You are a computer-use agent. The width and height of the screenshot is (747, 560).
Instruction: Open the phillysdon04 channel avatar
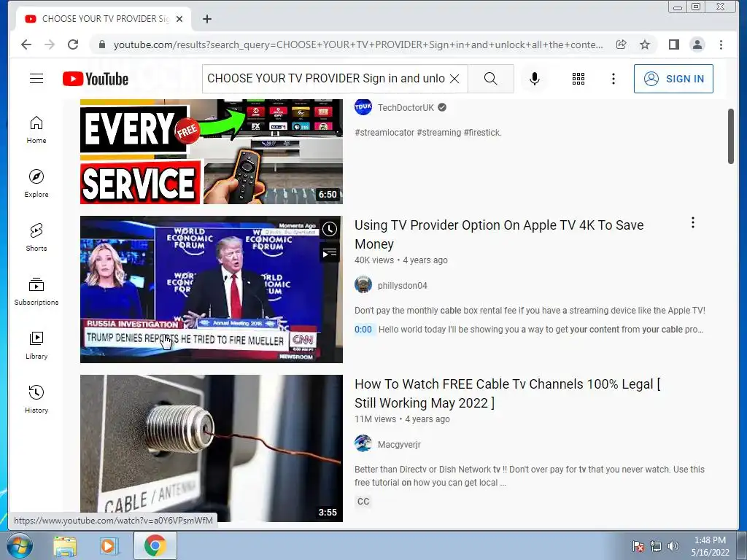(x=363, y=285)
